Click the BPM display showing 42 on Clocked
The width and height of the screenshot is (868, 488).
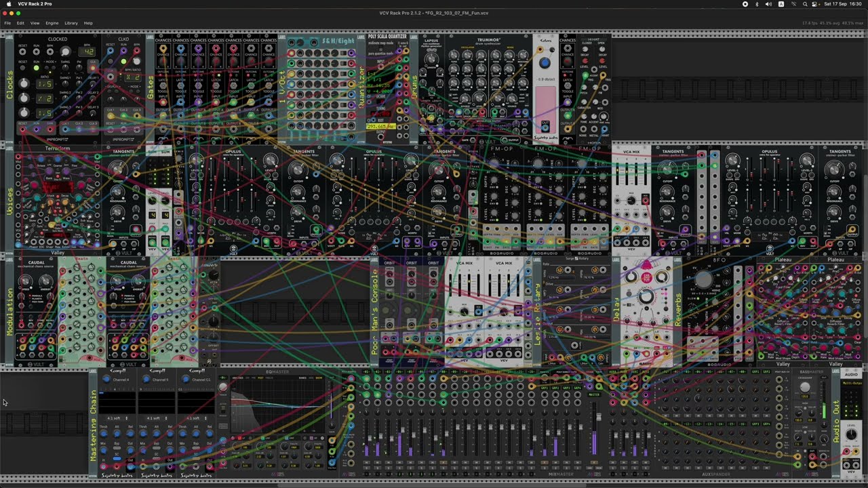(88, 52)
